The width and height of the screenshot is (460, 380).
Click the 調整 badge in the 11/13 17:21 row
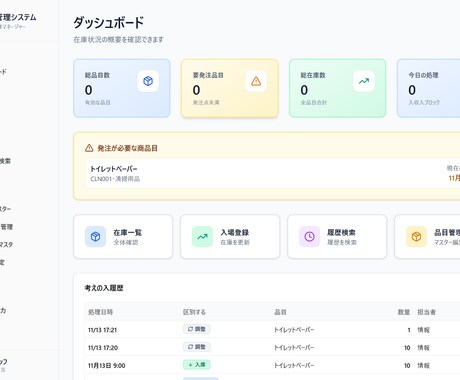click(x=197, y=329)
